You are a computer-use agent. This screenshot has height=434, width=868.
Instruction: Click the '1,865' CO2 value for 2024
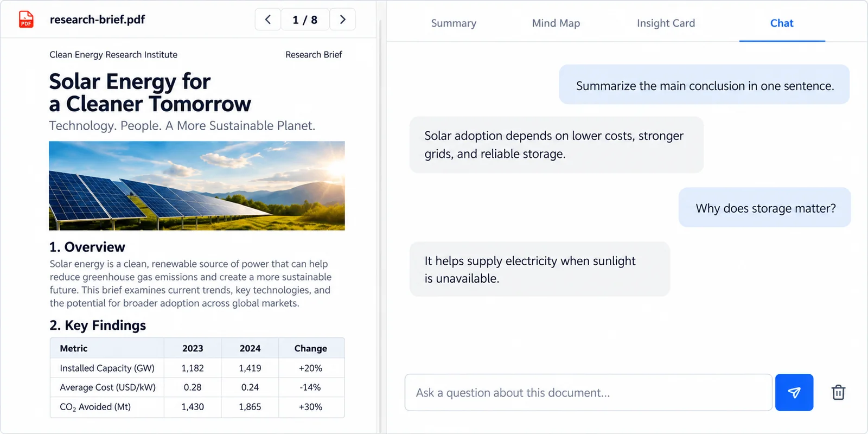pyautogui.click(x=250, y=407)
